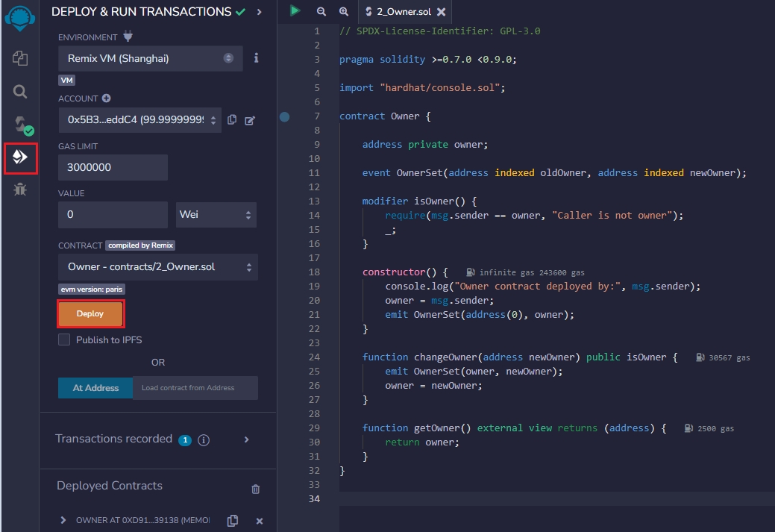The width and height of the screenshot is (775, 532).
Task: Open the Debugger bug icon
Action: click(20, 190)
